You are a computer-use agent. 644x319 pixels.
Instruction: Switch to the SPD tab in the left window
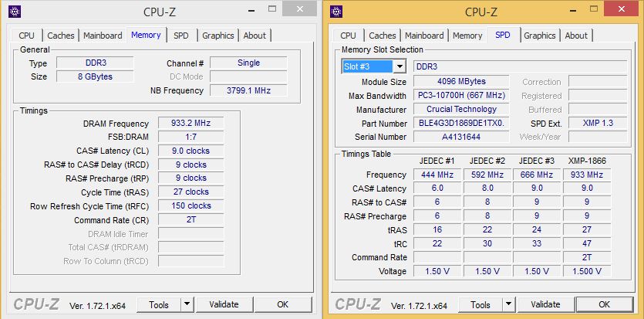(x=180, y=36)
